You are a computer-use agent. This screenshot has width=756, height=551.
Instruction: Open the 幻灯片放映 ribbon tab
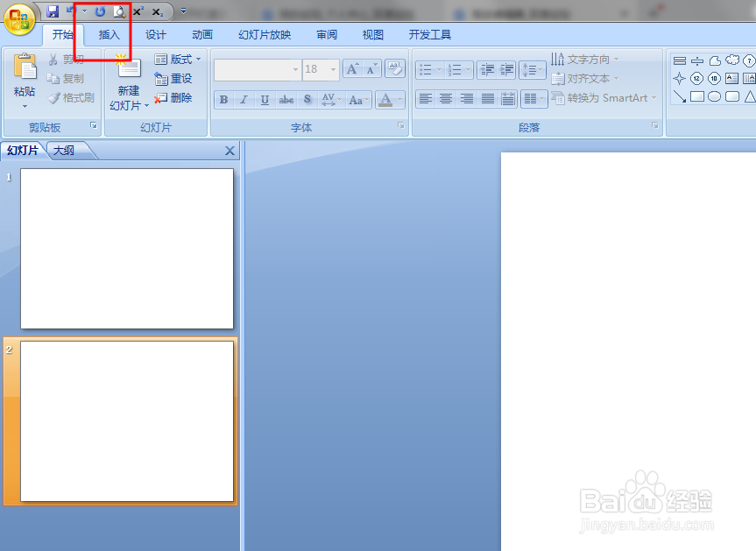point(265,35)
